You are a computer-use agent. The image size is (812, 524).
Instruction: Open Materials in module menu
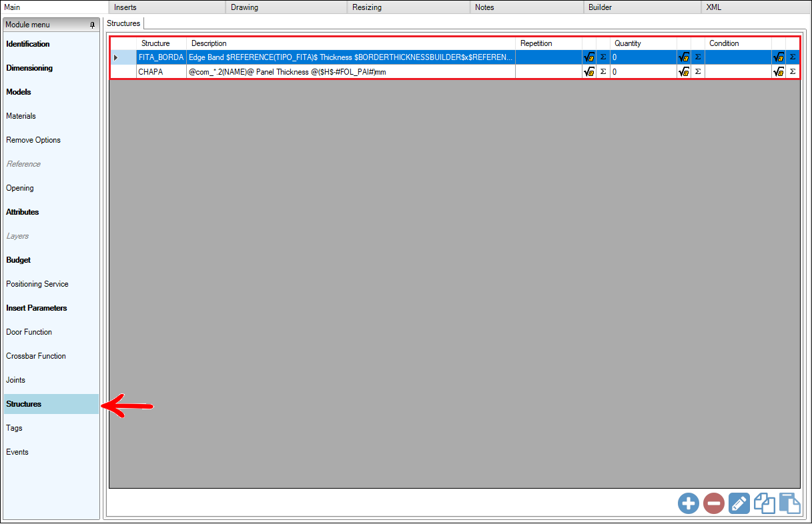click(x=51, y=116)
